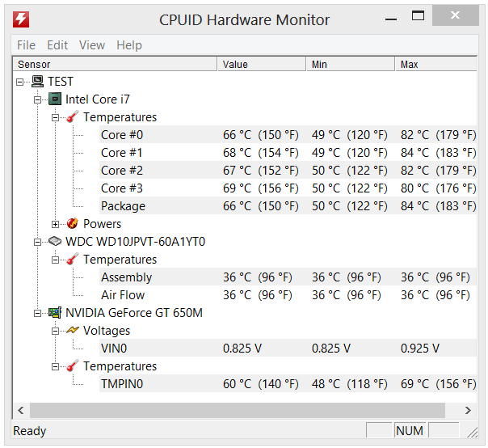Click the thermometer icon under NVIDIA GeForce
The height and width of the screenshot is (448, 488).
73,366
